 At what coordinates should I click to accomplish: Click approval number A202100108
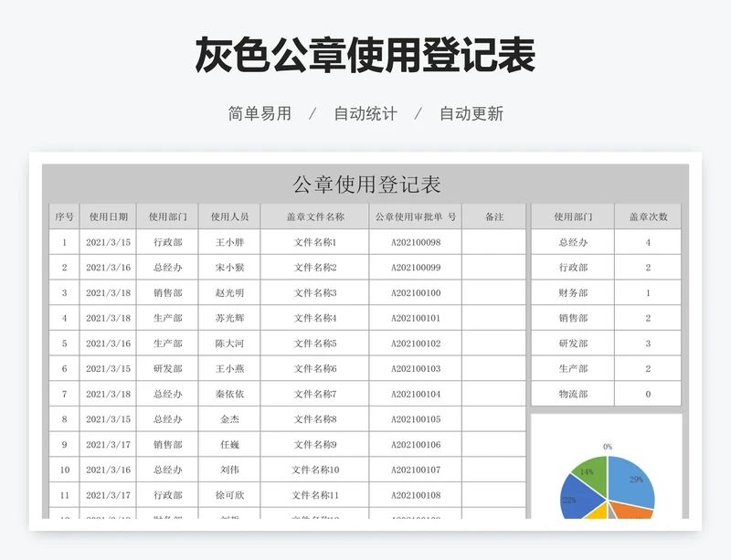tap(416, 495)
